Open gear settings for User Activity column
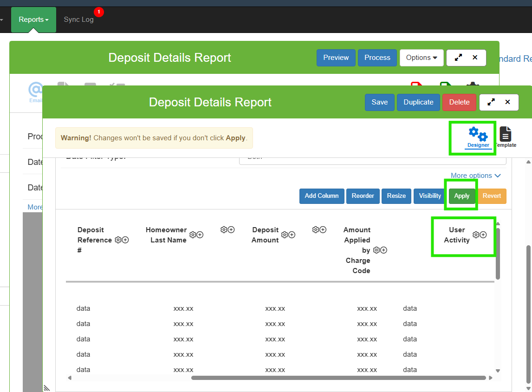Screen dimensions: 532x392 [476, 235]
